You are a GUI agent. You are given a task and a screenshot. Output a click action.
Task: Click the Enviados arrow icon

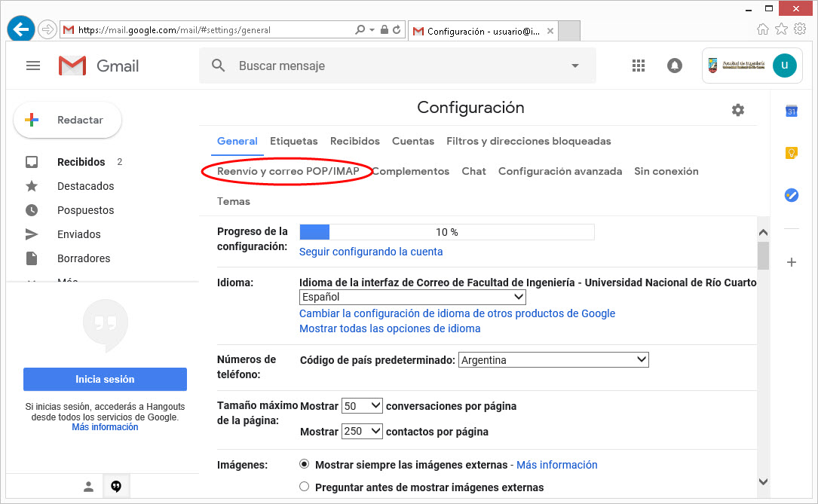tap(32, 234)
